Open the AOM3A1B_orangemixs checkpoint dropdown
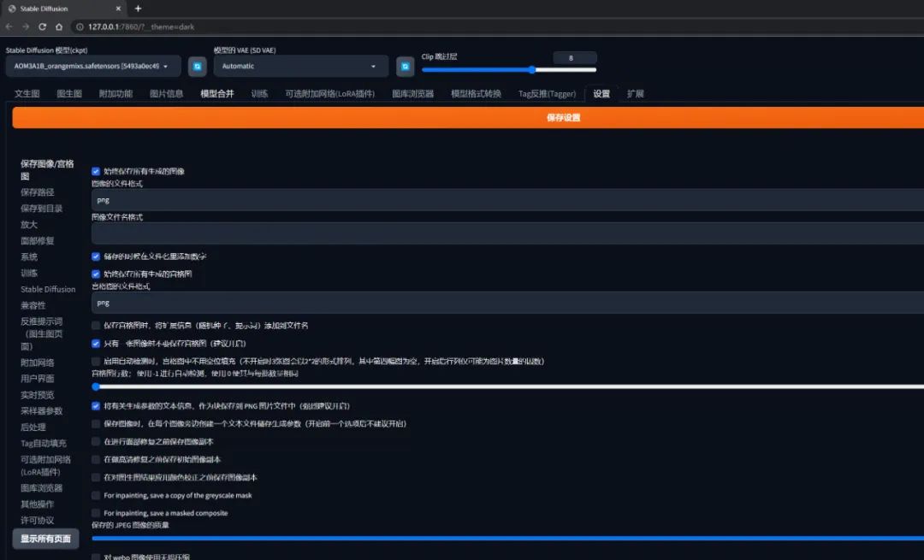This screenshot has height=560, width=924. click(x=93, y=67)
